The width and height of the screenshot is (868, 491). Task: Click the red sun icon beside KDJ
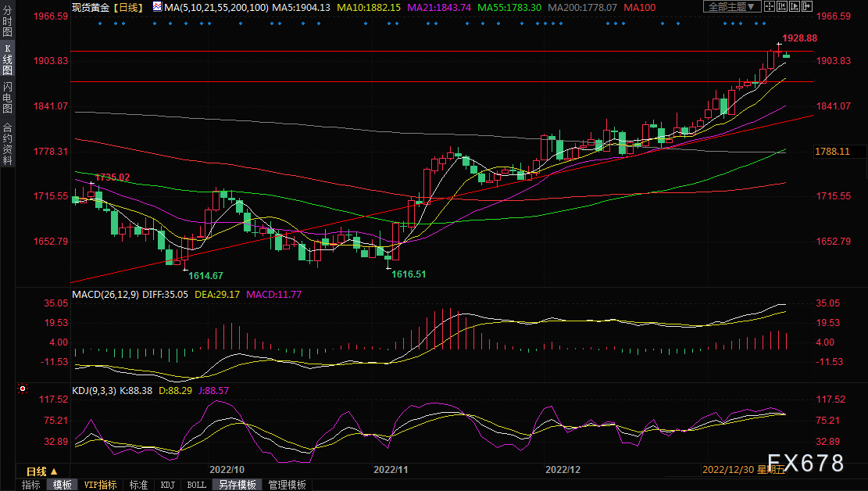click(x=23, y=389)
